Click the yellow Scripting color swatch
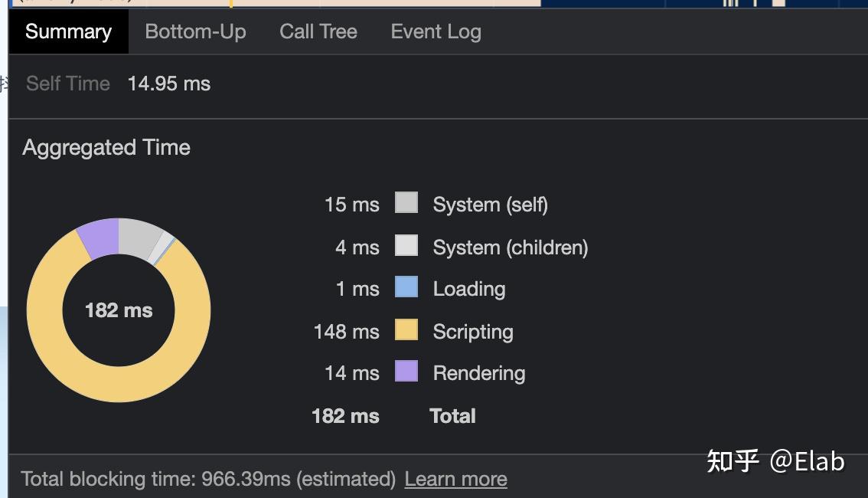 (x=406, y=330)
